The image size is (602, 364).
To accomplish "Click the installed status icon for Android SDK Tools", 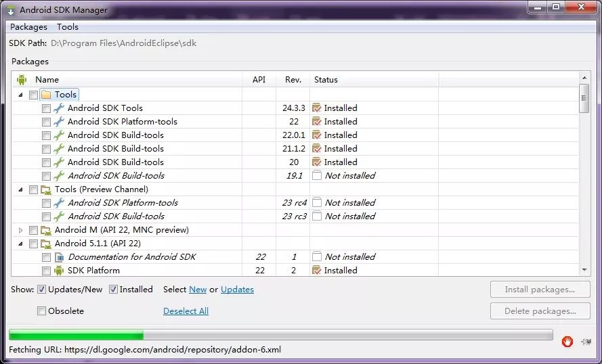I will [x=316, y=108].
